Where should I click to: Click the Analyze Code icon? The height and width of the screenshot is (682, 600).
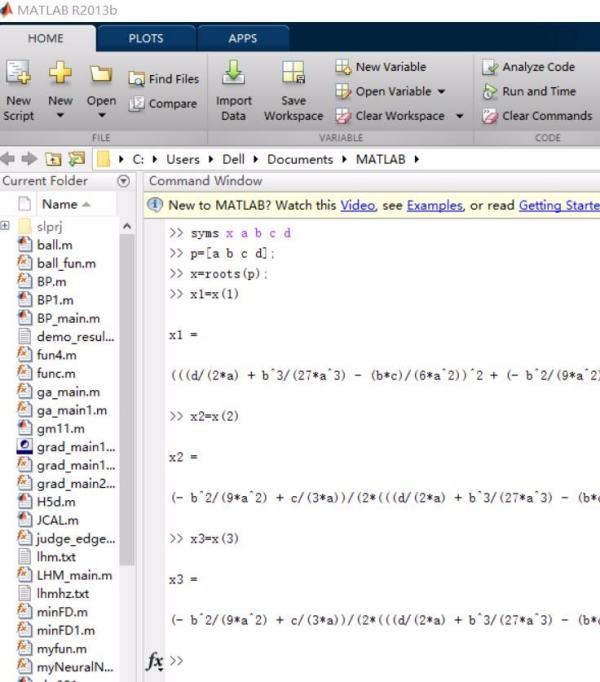click(x=490, y=67)
